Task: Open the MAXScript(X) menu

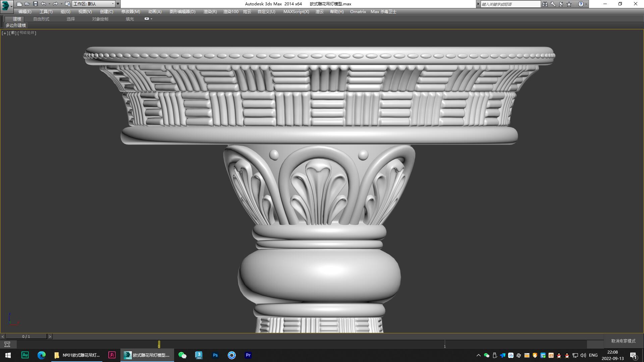Action: point(296,11)
